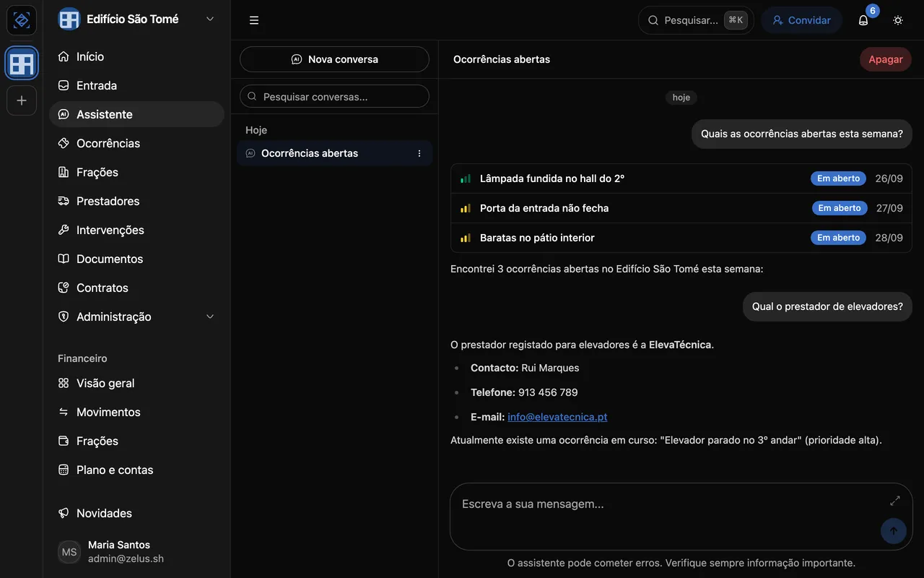Open Plano e contas
The width and height of the screenshot is (924, 578).
coord(136,470)
